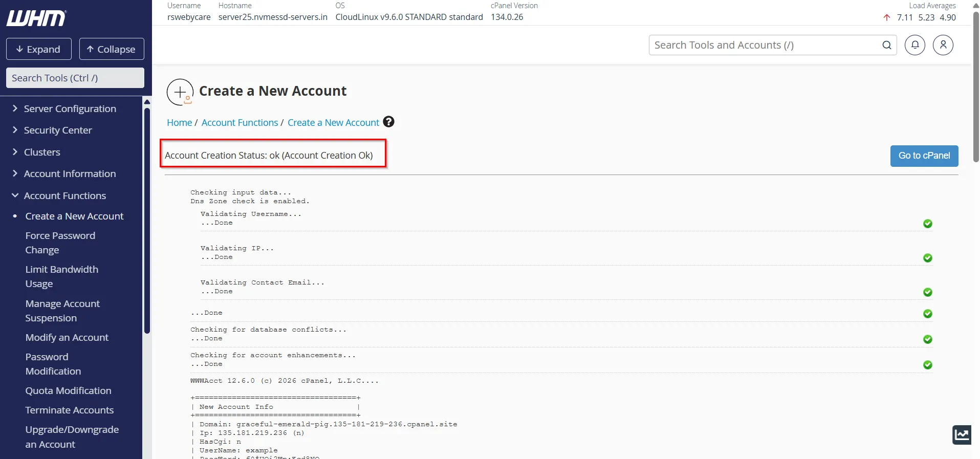Click the WWWAcct 12.6.0 line
This screenshot has width=980, height=459.
[285, 381]
